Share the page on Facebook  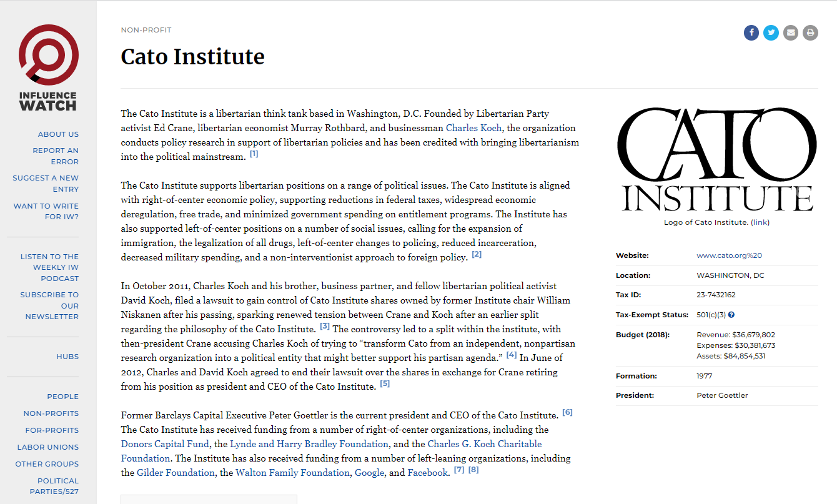[751, 32]
